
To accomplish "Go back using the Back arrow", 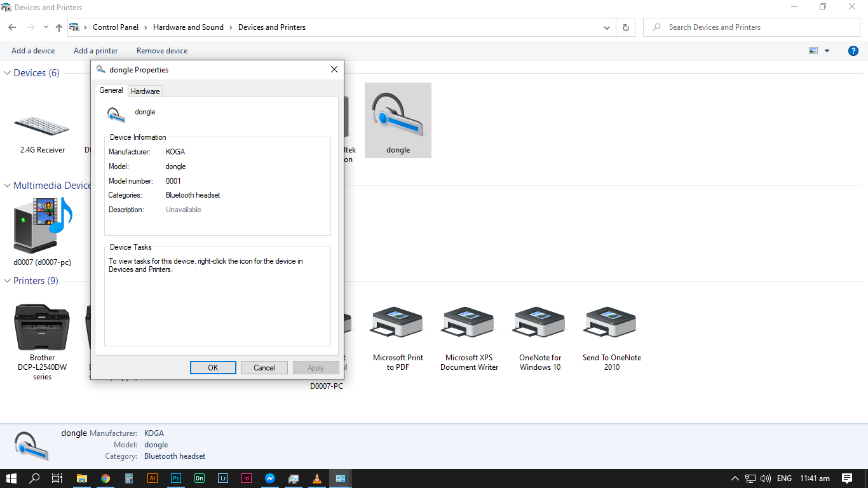I will pos(12,27).
